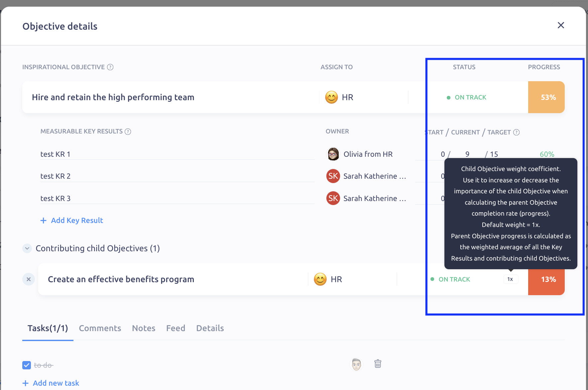Click start value 0 for test KR 1
588x390 pixels.
(443, 154)
